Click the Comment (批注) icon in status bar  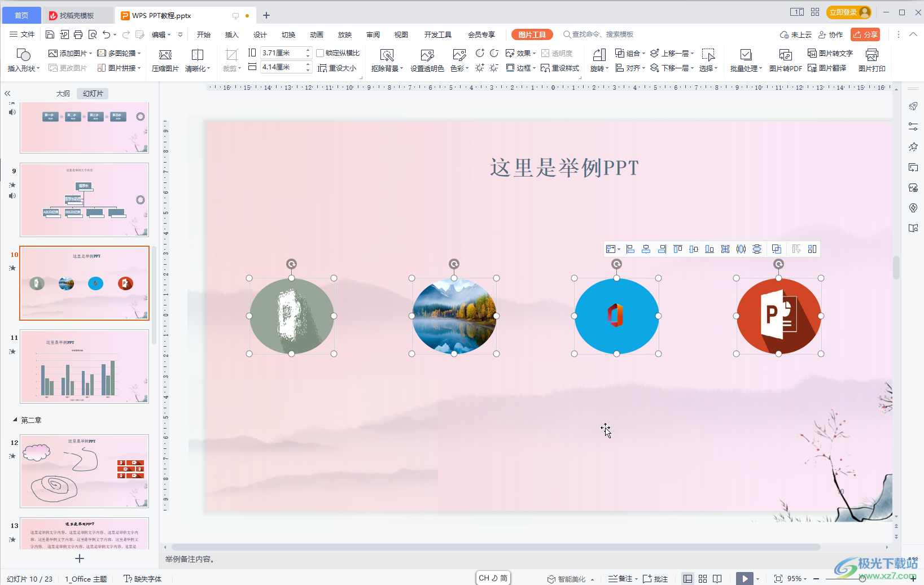point(655,579)
